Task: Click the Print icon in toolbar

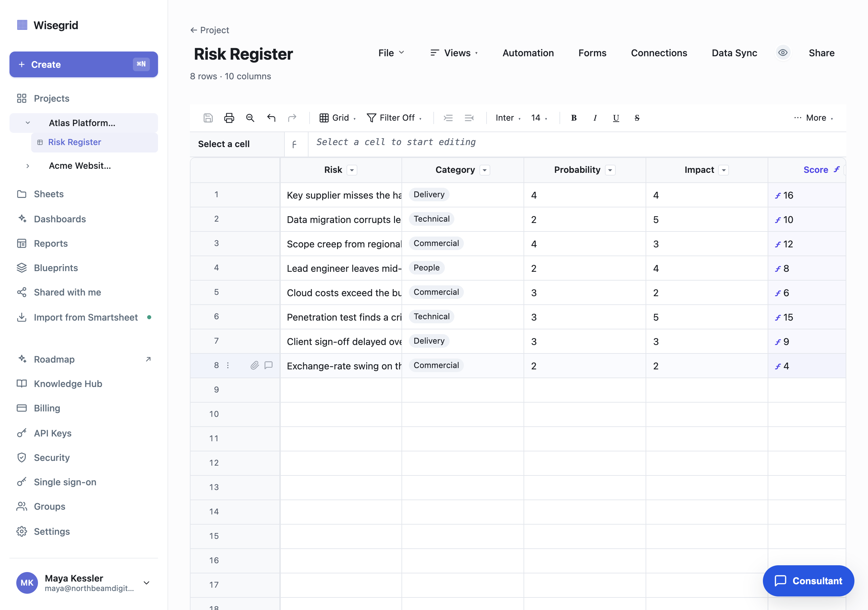Action: pos(229,118)
